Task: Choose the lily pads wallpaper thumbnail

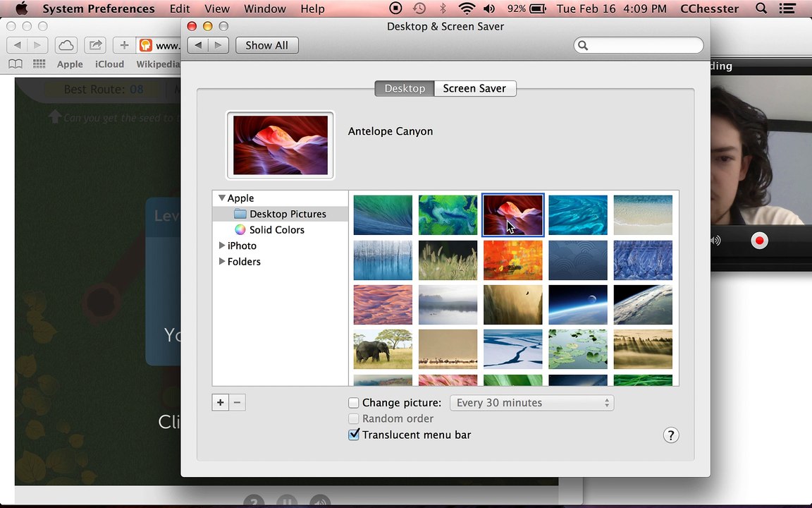Action: (578, 349)
